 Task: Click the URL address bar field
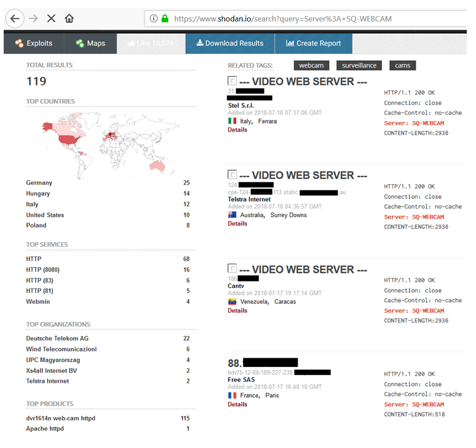pyautogui.click(x=307, y=18)
